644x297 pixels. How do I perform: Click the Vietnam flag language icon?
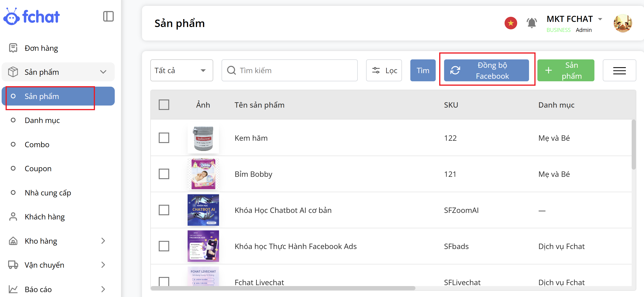click(x=510, y=23)
